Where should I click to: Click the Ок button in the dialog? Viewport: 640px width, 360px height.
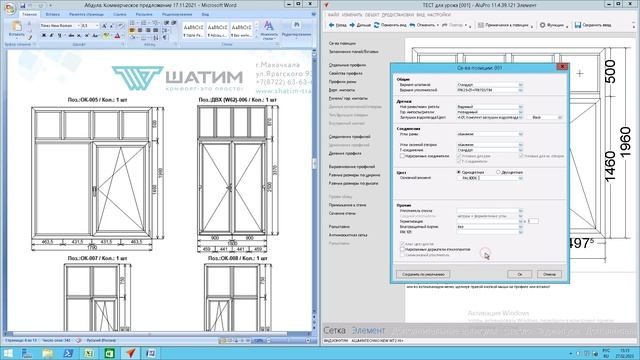click(x=520, y=274)
